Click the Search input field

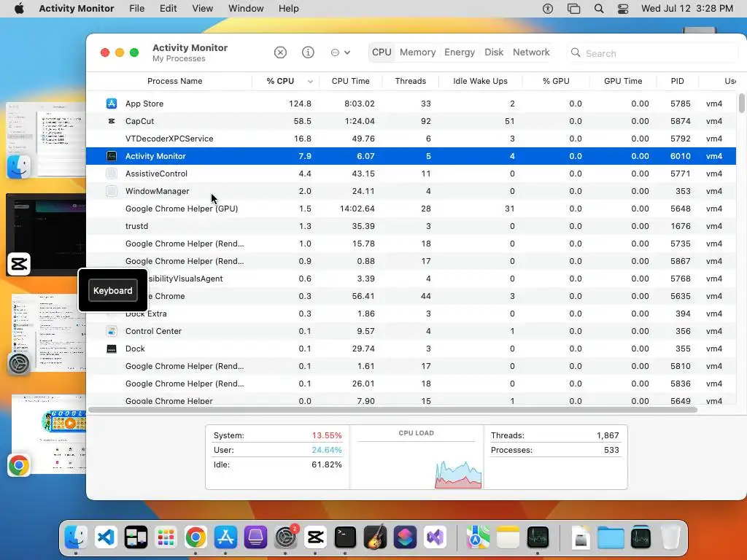point(651,52)
